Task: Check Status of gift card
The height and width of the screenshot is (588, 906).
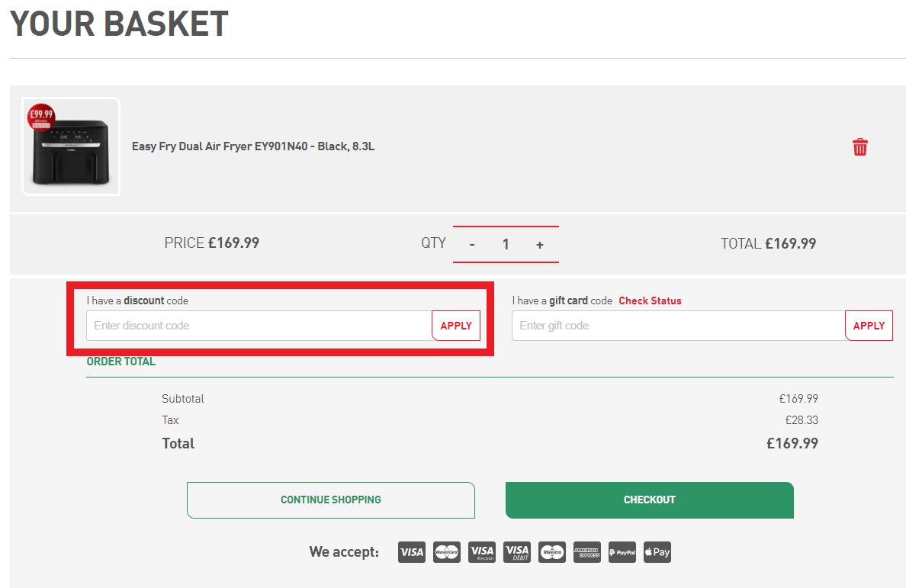Action: [650, 301]
